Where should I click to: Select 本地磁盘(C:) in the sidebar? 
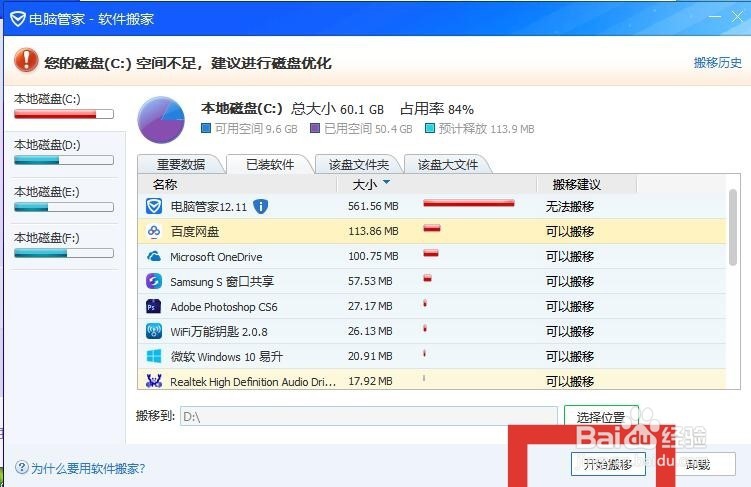[64, 106]
